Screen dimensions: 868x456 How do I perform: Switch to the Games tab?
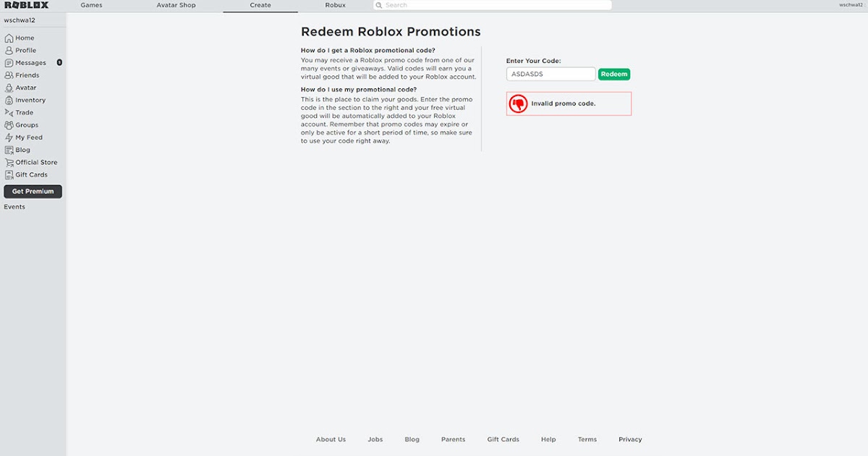tap(91, 5)
